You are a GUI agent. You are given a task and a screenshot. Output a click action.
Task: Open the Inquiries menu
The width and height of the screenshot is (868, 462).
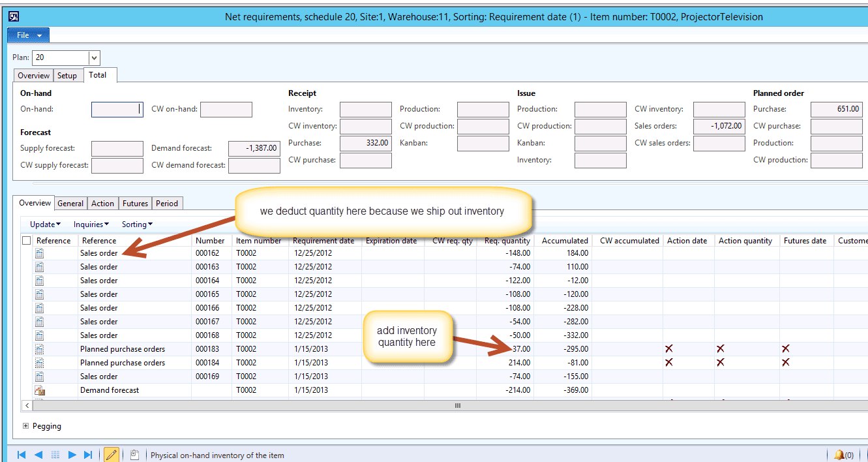(x=90, y=224)
